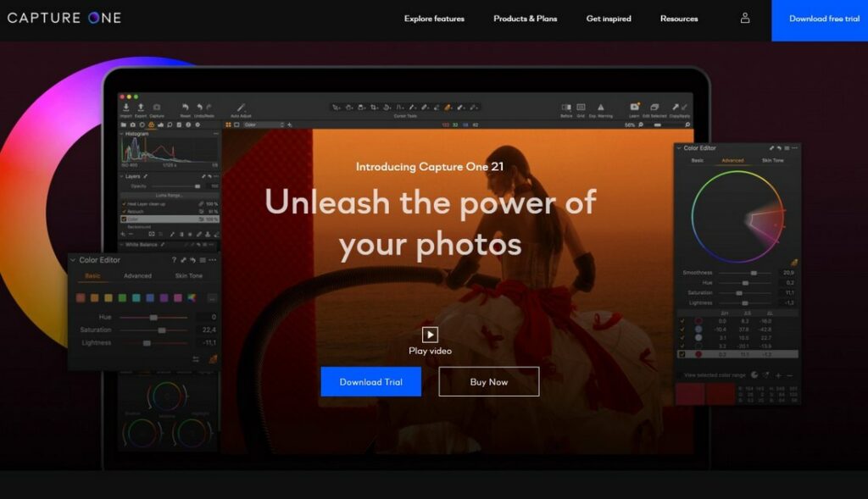
Task: Open the Library folder tool tab
Action: 124,125
